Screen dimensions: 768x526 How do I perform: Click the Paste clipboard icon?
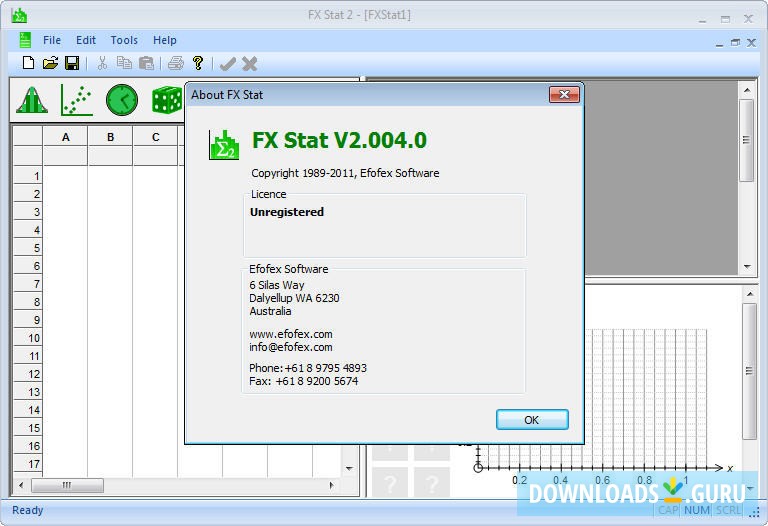click(x=146, y=63)
